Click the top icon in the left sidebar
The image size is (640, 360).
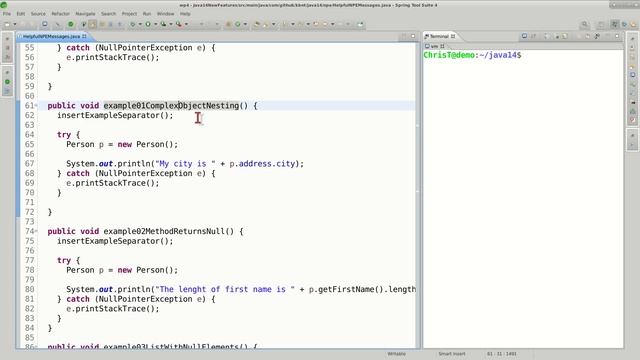click(7, 39)
